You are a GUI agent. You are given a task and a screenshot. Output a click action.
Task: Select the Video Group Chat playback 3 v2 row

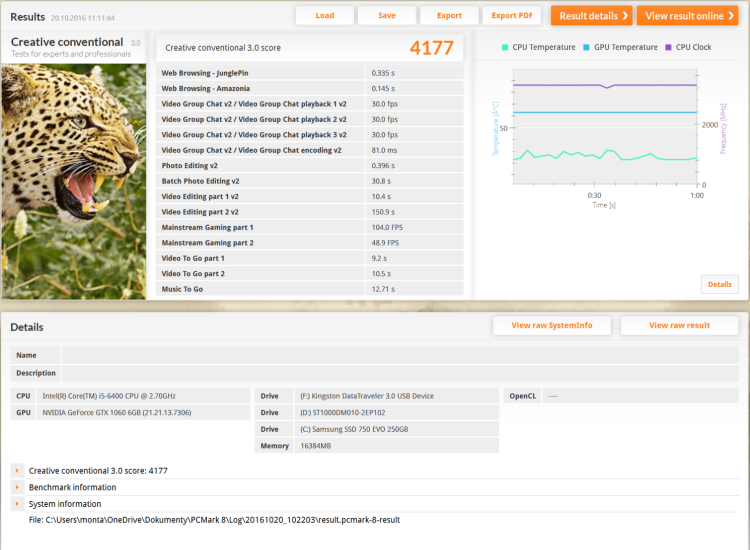pos(309,134)
